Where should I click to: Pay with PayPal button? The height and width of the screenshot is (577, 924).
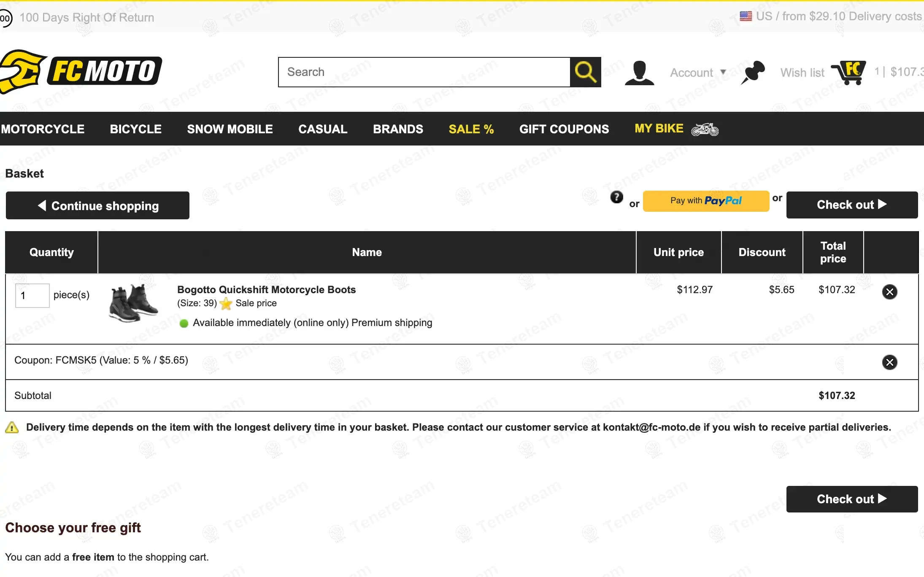pos(706,201)
